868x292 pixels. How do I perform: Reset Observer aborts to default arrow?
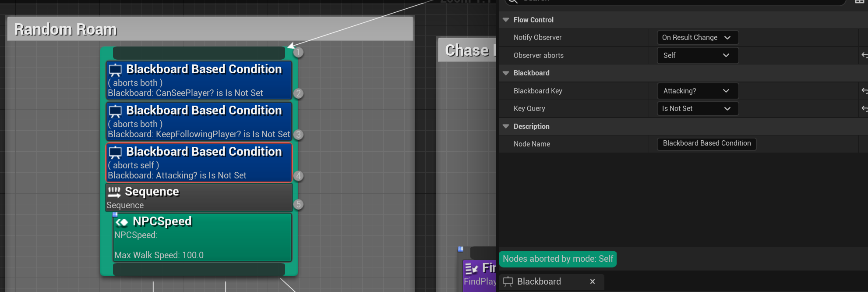pos(864,55)
